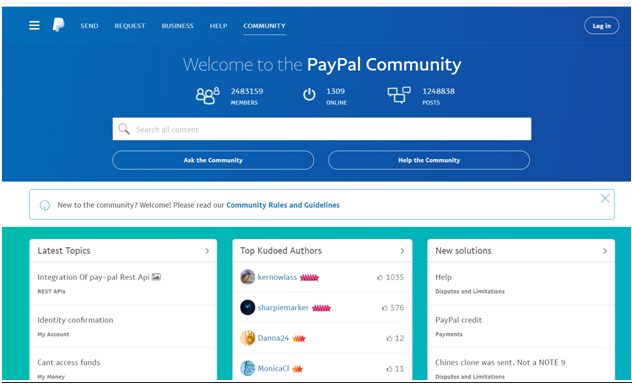This screenshot has width=632, height=385.
Task: Open My Money category label
Action: coord(51,377)
